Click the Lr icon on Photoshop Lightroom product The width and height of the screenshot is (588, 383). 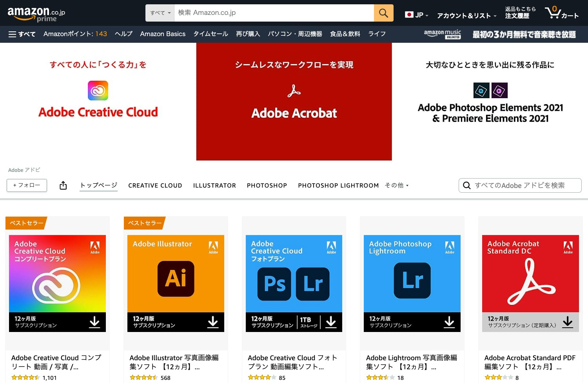[412, 280]
